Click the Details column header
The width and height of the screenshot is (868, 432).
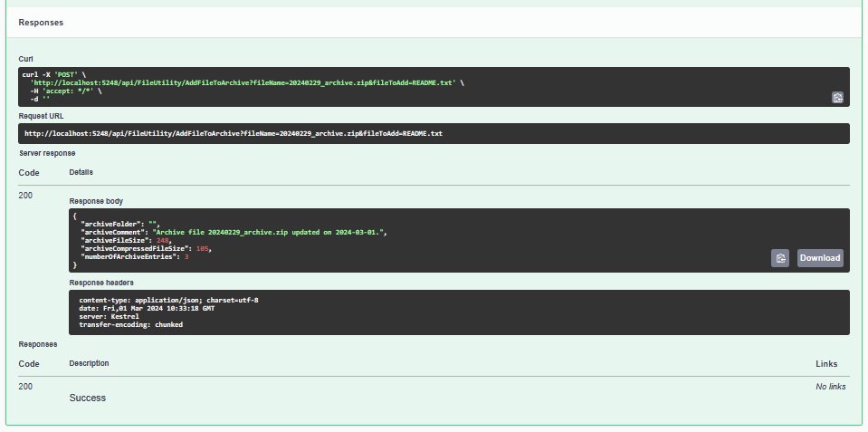click(81, 172)
